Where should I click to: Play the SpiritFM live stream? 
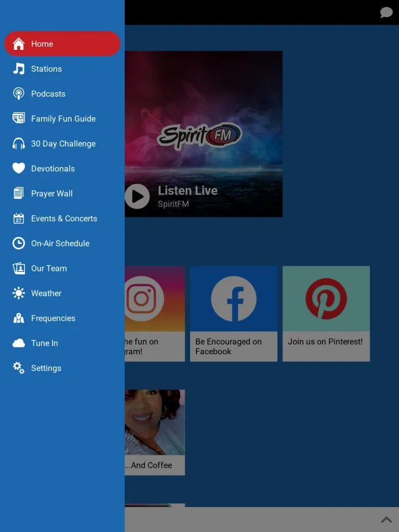(137, 196)
